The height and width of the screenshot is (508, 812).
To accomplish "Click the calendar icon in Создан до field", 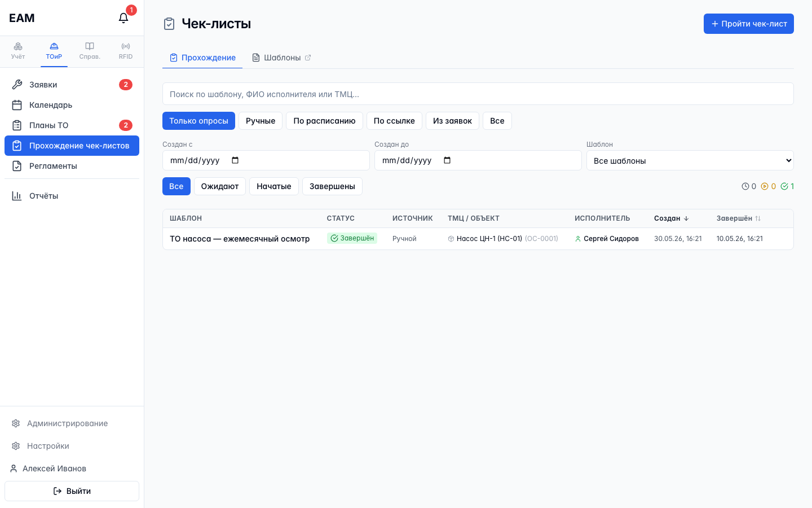I will [447, 160].
